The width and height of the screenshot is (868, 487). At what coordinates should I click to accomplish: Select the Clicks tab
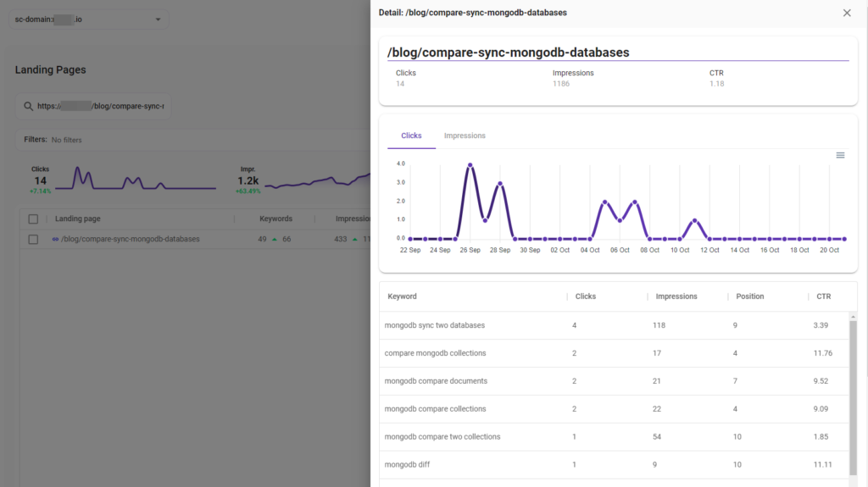coord(411,136)
